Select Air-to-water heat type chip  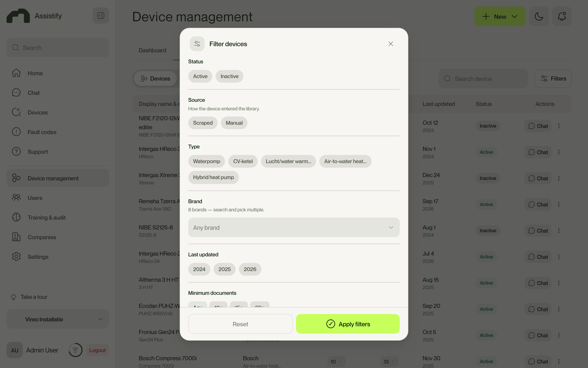[345, 161]
